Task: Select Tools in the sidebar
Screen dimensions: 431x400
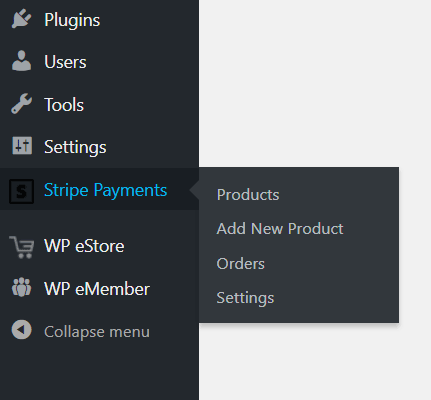Action: pos(64,105)
